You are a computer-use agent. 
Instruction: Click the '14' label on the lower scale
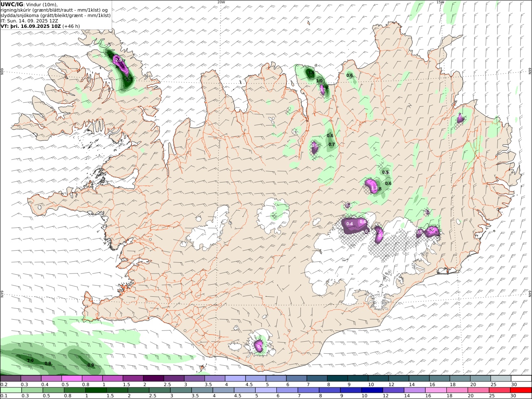tap(407, 396)
